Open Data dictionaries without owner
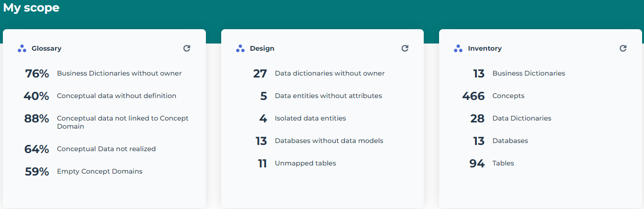 [329, 73]
